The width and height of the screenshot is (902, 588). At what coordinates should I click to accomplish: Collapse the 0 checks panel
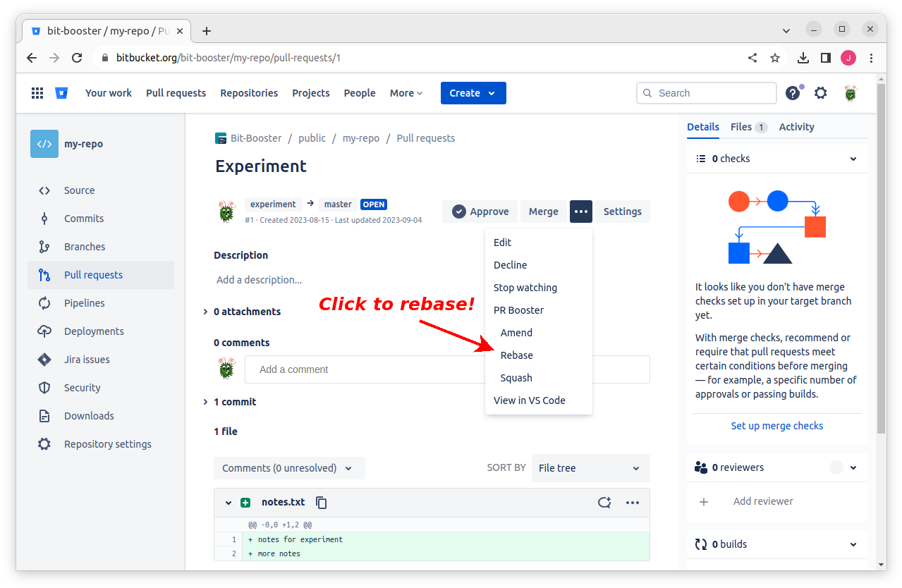(853, 159)
